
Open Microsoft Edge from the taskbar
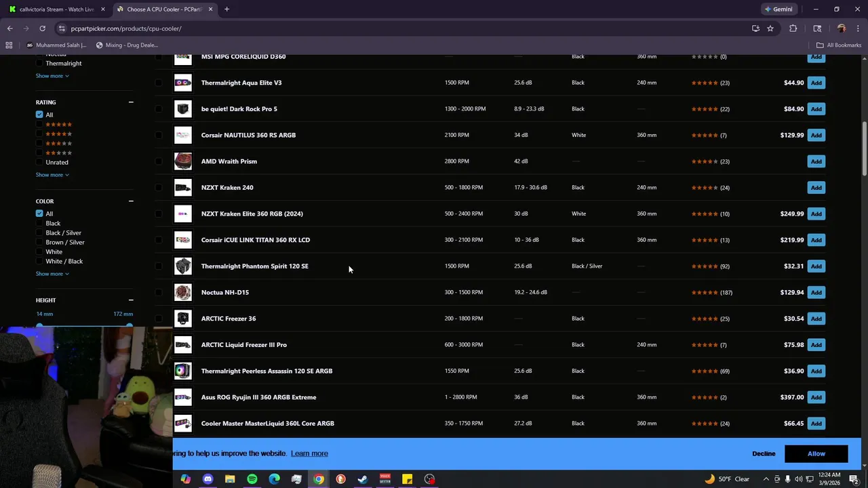[274, 479]
